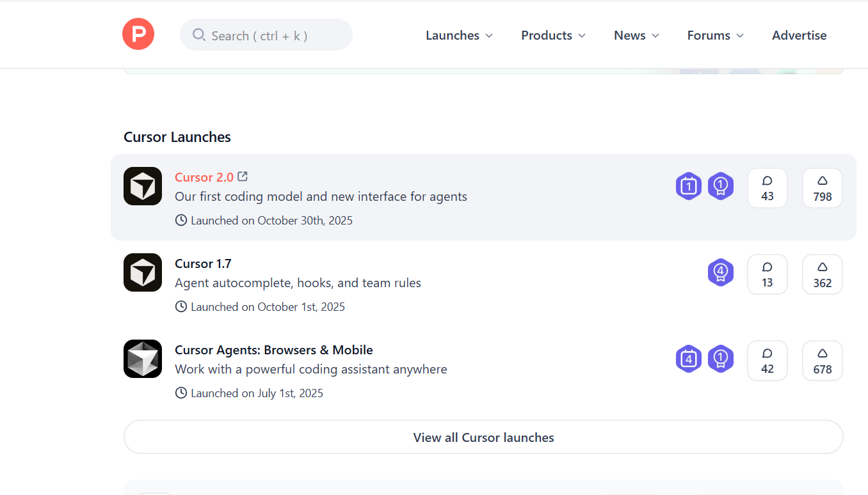
Task: Open the Cursor 2.0 launch link
Action: pyautogui.click(x=202, y=177)
